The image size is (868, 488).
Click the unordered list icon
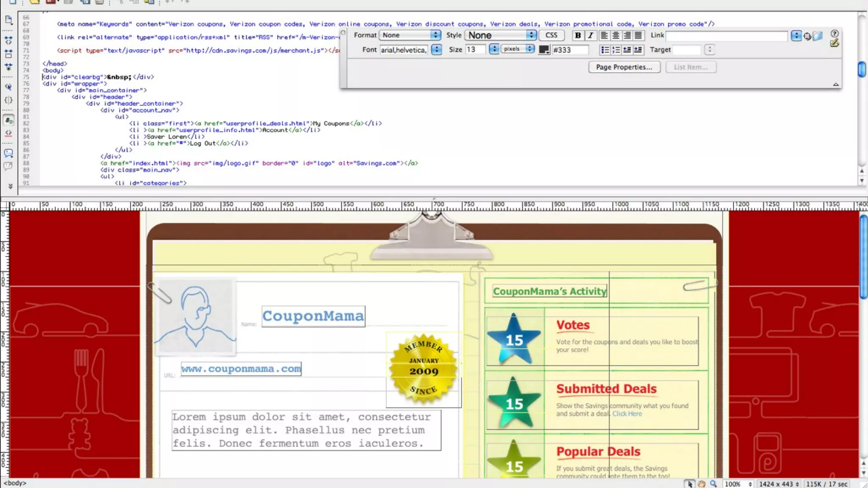pyautogui.click(x=605, y=50)
